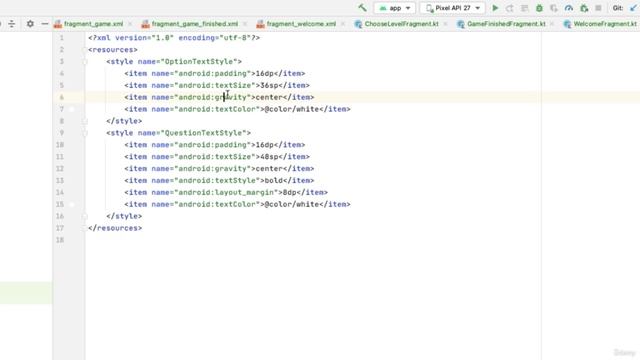Click the xml version declaration line
Image resolution: width=640 pixels, height=360 pixels.
[174, 38]
